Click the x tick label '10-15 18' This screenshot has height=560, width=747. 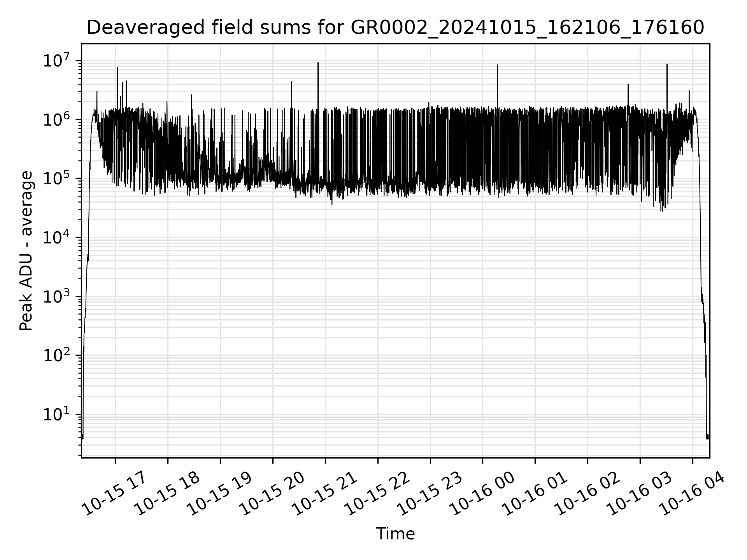[167, 492]
